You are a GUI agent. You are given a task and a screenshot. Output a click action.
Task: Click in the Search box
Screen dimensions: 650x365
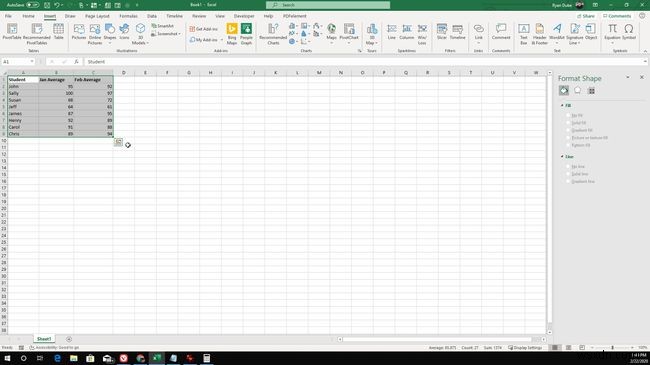point(328,5)
